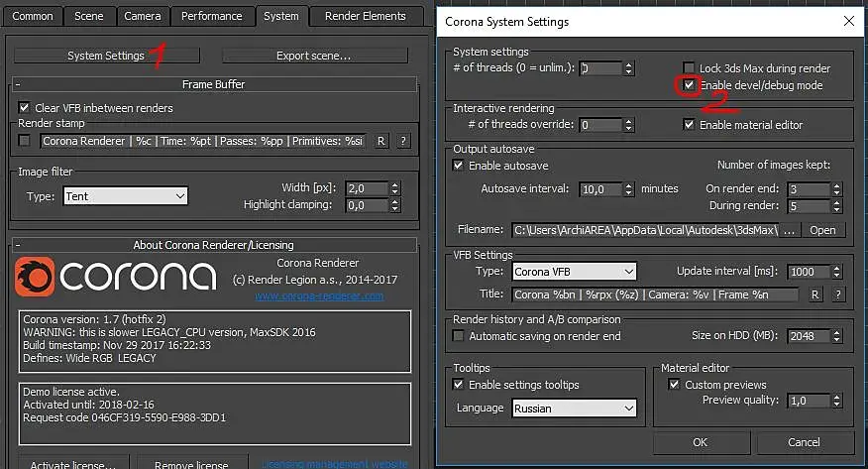Viewport: 868px width, 469px height.
Task: Toggle Enable material editor checkbox
Action: [x=689, y=125]
